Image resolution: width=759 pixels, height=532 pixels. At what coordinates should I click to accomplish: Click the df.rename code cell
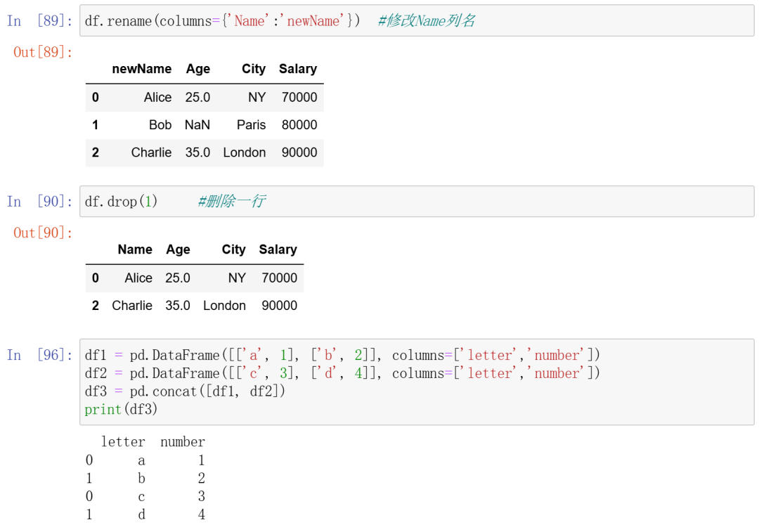click(416, 21)
